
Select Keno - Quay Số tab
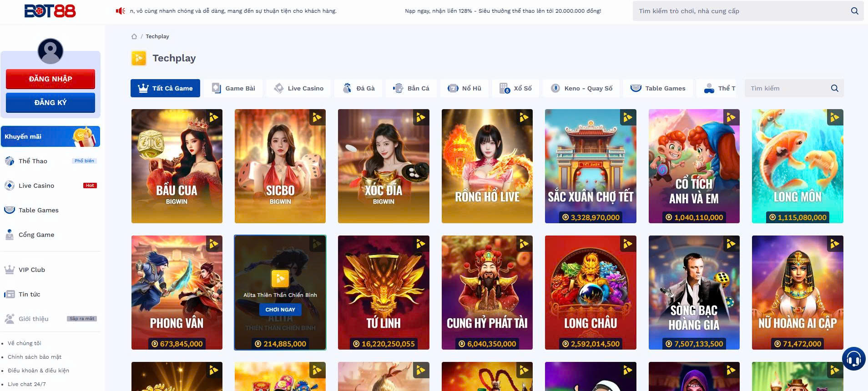(581, 88)
